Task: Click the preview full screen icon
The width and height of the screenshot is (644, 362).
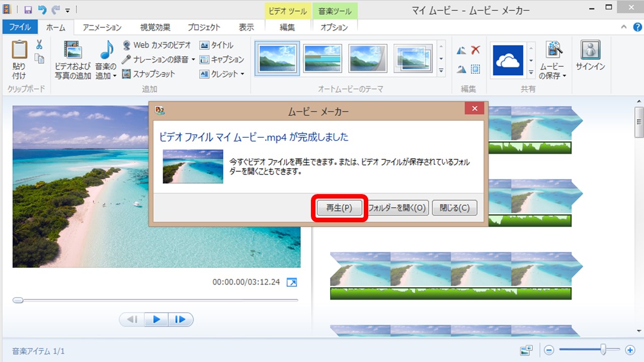Action: [x=291, y=283]
